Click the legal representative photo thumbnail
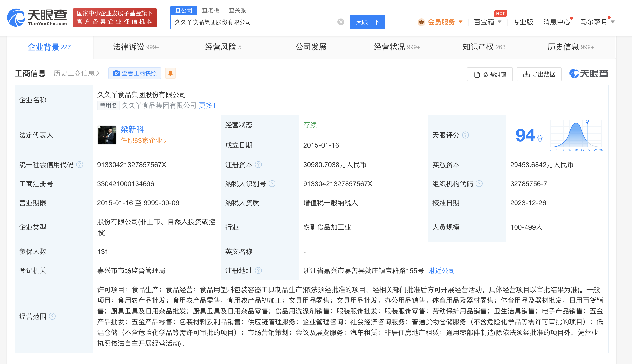The image size is (632, 364). pos(107,135)
